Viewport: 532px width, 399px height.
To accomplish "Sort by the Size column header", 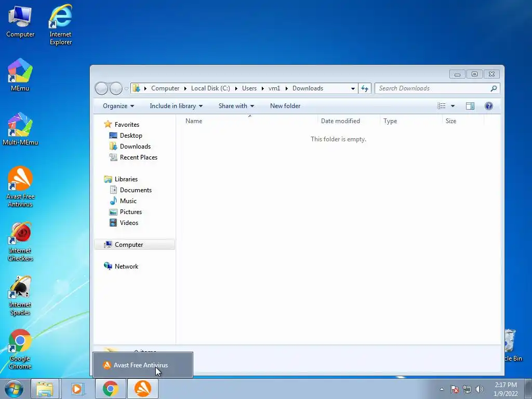I will [463, 121].
